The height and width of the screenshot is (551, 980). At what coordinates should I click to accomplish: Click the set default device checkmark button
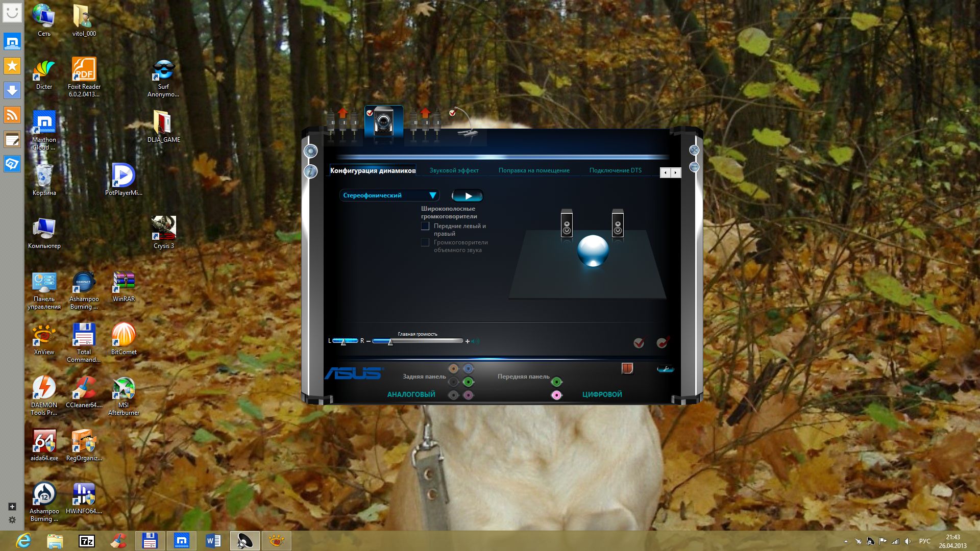click(639, 343)
